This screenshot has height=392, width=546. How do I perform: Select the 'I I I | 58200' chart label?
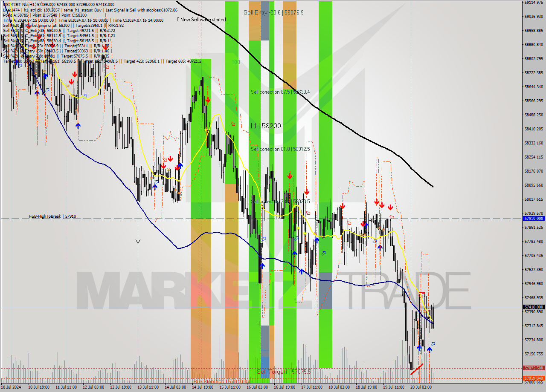pos(266,126)
